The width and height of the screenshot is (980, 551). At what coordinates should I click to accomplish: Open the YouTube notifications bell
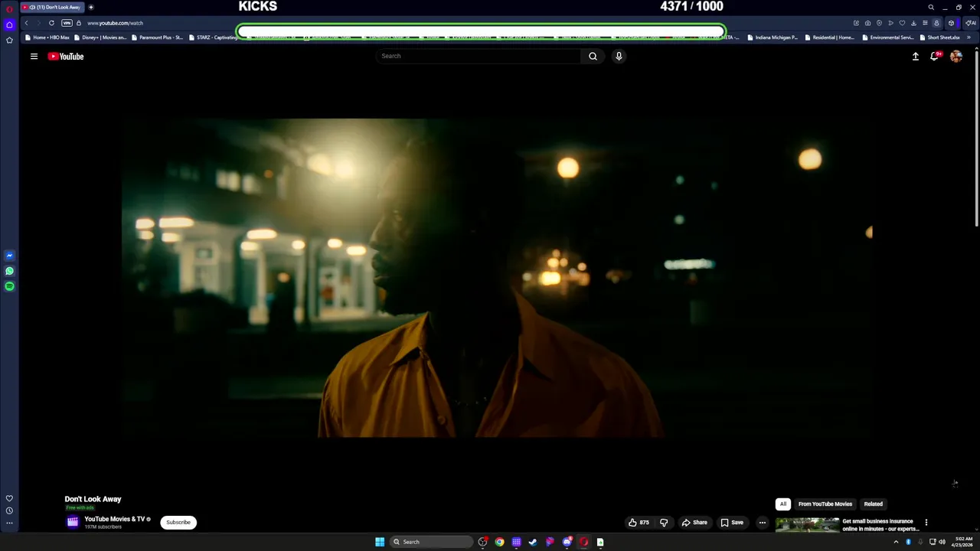point(935,56)
